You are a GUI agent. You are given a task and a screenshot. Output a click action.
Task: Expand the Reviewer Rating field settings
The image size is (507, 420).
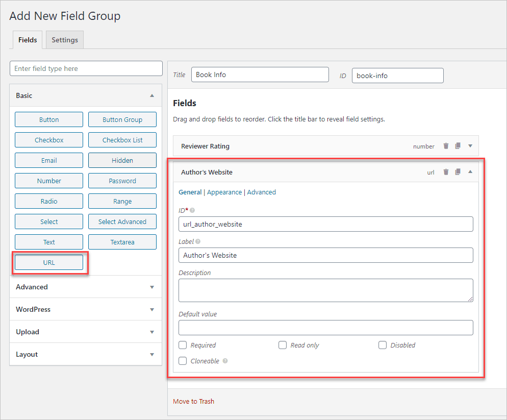click(470, 146)
